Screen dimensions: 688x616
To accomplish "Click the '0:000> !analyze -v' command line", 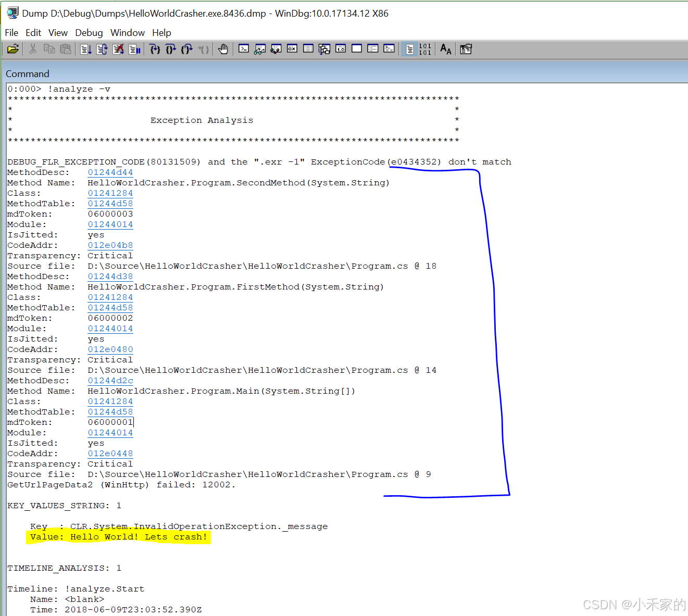I will (x=59, y=89).
